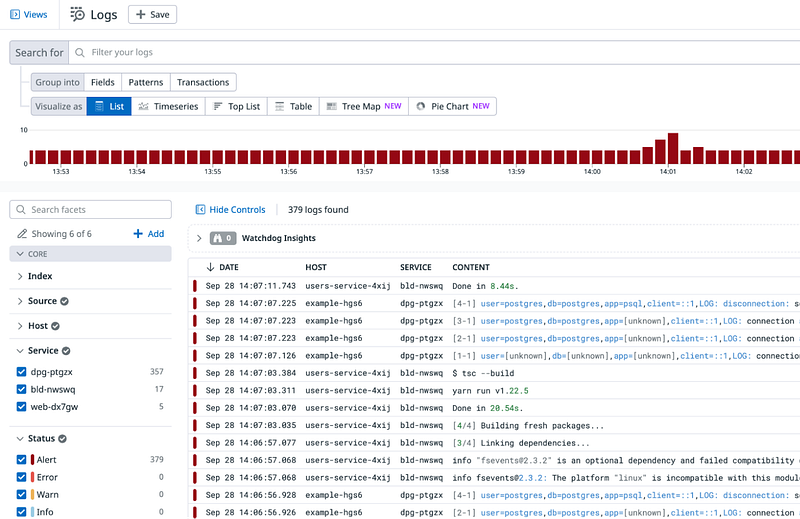Click the Source verified badge icon
The height and width of the screenshot is (519, 800).
(64, 301)
